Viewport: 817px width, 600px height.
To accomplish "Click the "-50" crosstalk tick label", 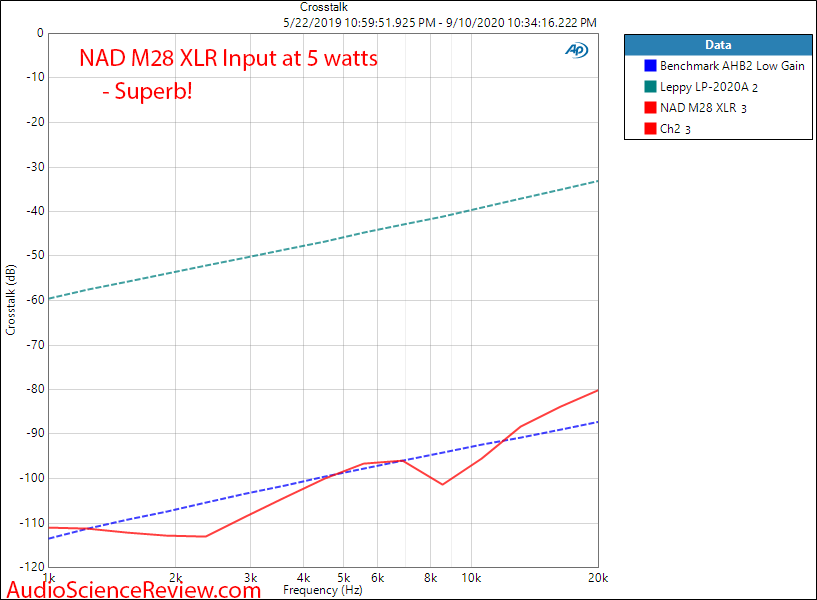I will (x=35, y=255).
